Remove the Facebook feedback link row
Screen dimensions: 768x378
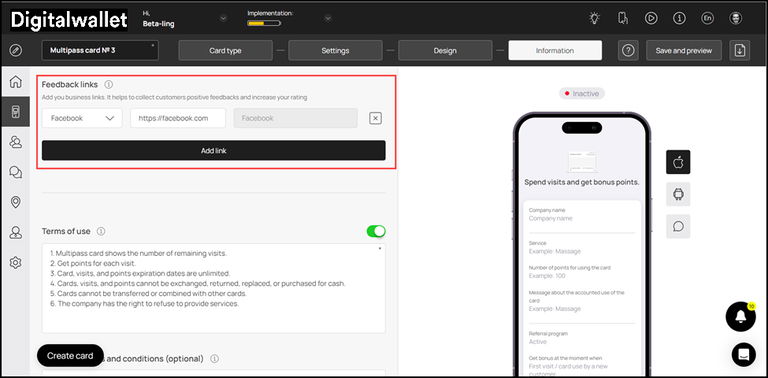click(375, 118)
